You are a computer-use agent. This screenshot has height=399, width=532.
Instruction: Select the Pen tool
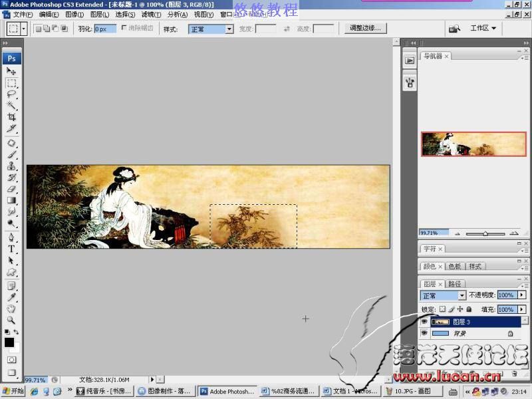coord(11,237)
